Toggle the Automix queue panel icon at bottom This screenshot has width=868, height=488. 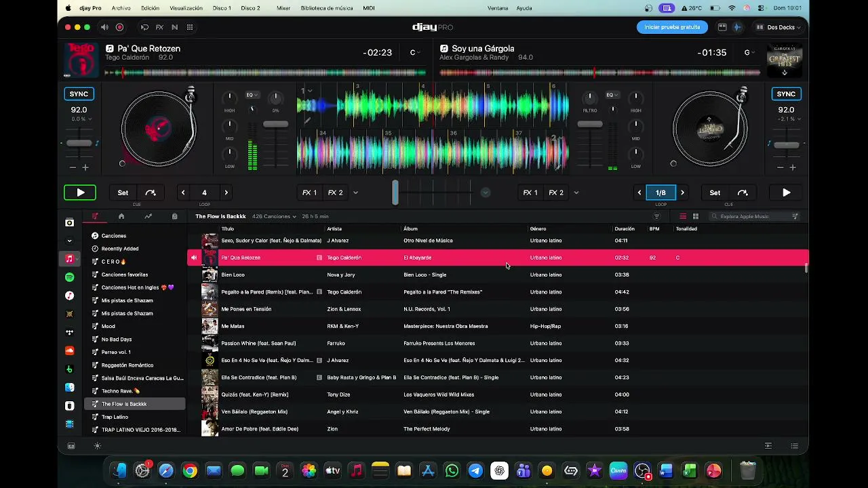768,446
